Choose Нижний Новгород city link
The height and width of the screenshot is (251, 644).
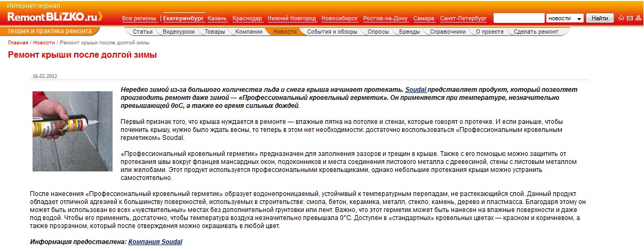291,19
